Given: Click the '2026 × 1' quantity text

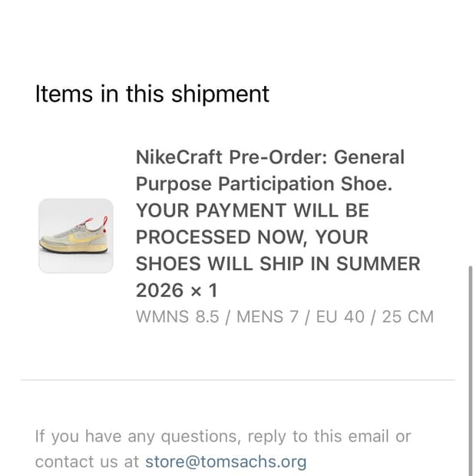Looking at the screenshot, I should 177,290.
